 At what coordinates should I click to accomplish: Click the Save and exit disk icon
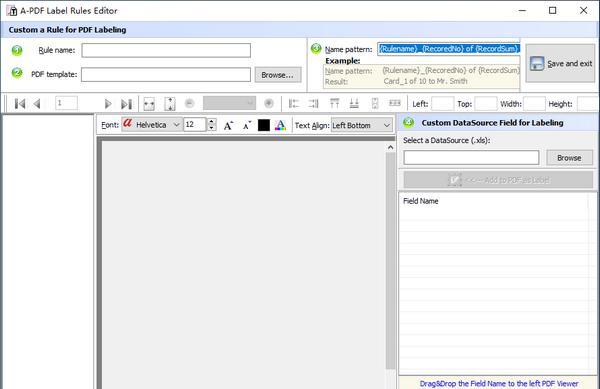[x=537, y=63]
